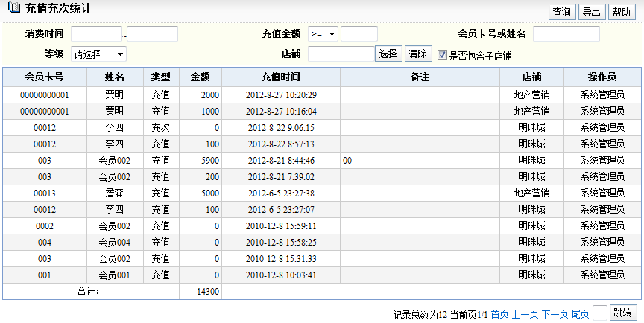The width and height of the screenshot is (644, 323).
Task: Go to 首页 first page link
Action: (499, 314)
